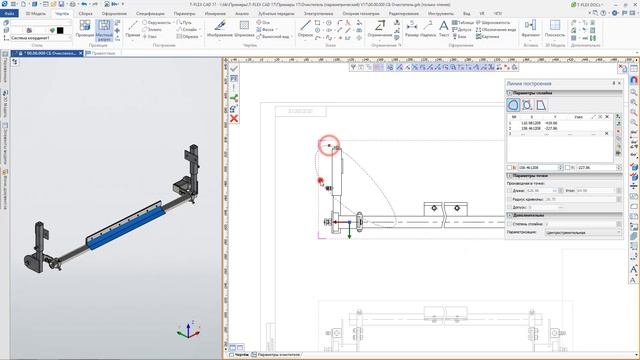640x360 pixels.
Task: Open the Измерение ribbon tab
Action: [x=215, y=13]
